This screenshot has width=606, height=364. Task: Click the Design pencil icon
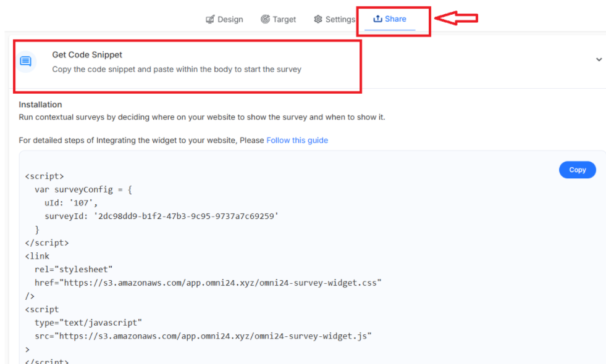210,19
